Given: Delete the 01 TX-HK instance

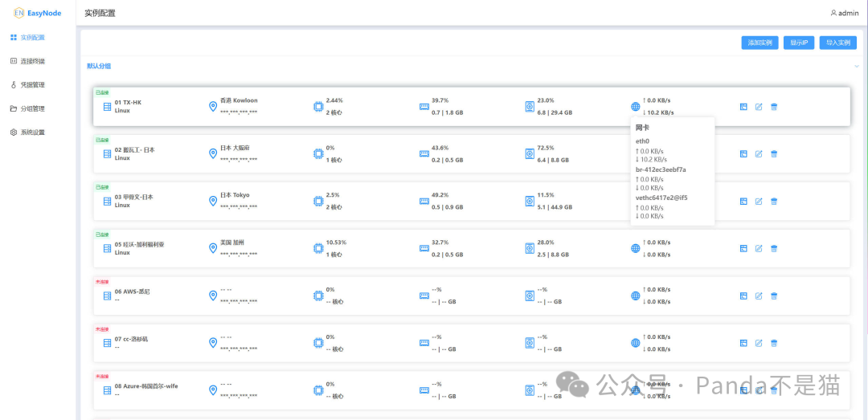Looking at the screenshot, I should tap(774, 107).
